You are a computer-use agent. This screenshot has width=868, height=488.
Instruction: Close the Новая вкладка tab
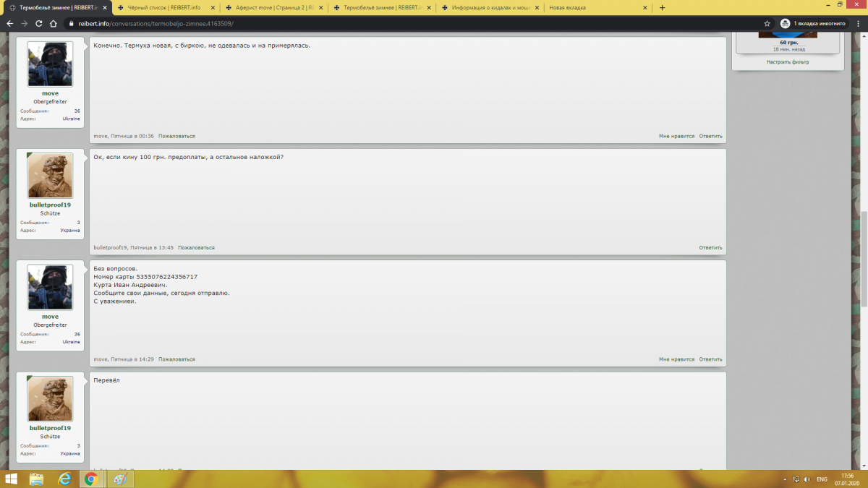pyautogui.click(x=645, y=7)
